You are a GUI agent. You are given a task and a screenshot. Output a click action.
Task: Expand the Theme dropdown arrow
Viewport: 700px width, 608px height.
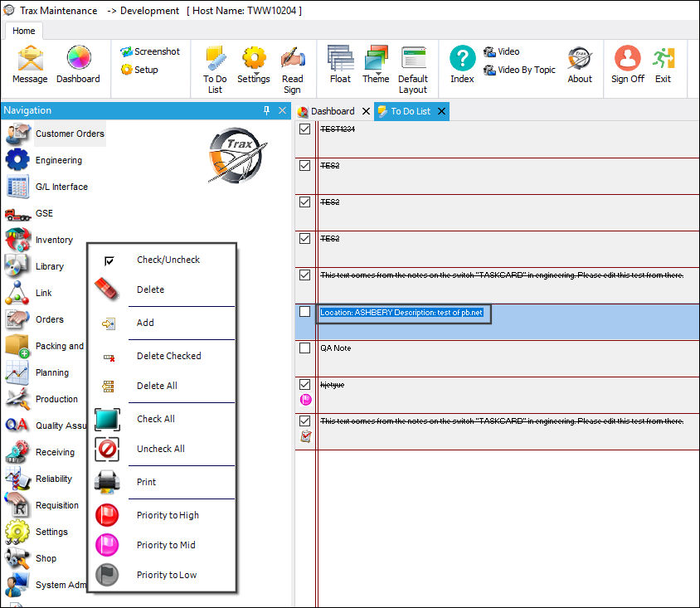point(378,74)
